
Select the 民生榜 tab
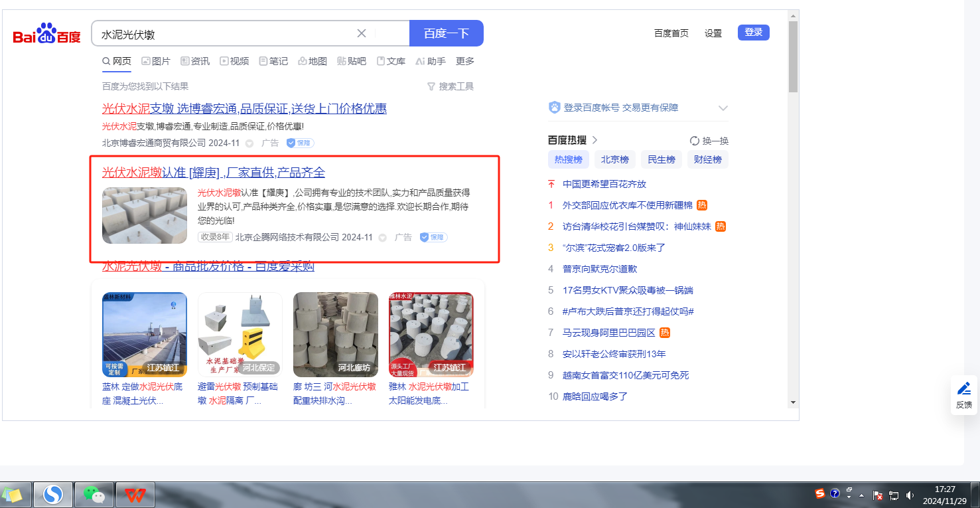tap(662, 159)
